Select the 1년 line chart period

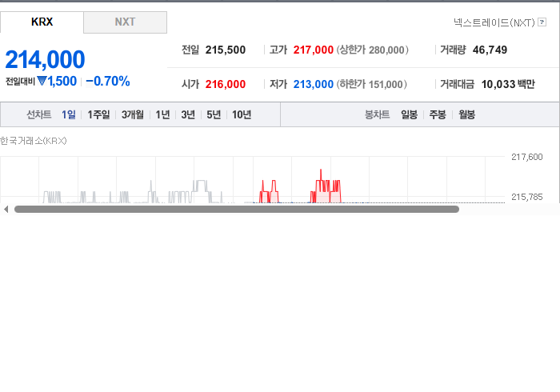pos(162,114)
